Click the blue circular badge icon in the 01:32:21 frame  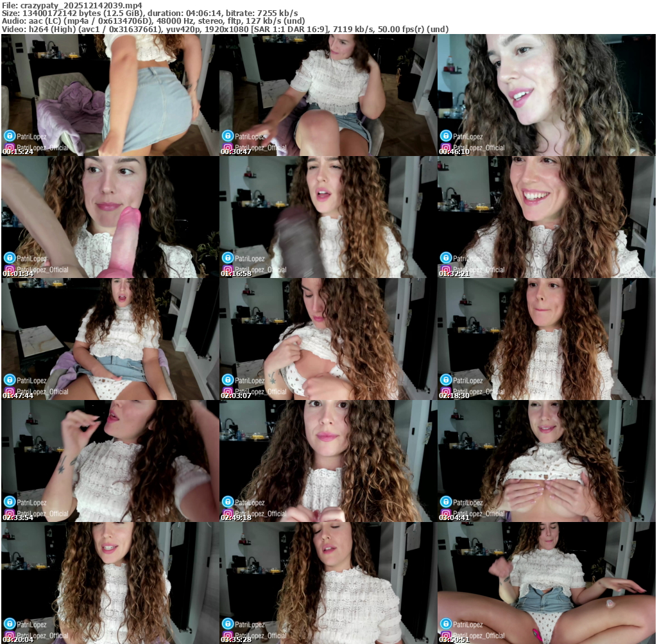445,257
